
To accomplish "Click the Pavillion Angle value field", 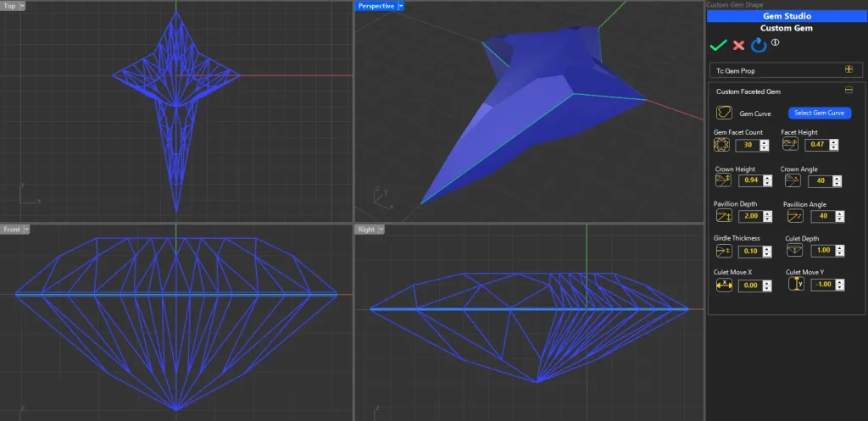I will click(x=823, y=216).
